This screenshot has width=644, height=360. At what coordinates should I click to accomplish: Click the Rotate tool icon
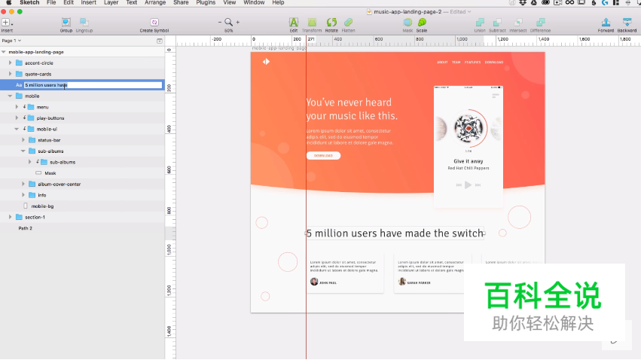(331, 23)
